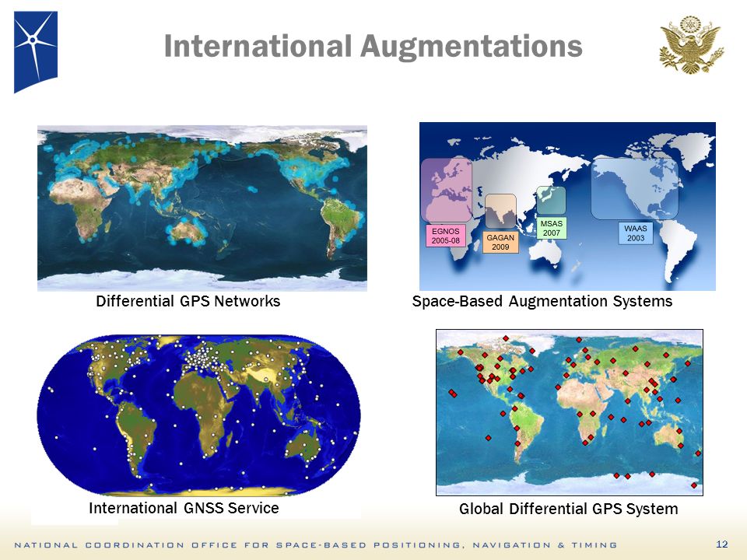Viewport: 747px width, 560px height.
Task: Open the Space-Based Augmentation Systems map image
Action: [567, 206]
